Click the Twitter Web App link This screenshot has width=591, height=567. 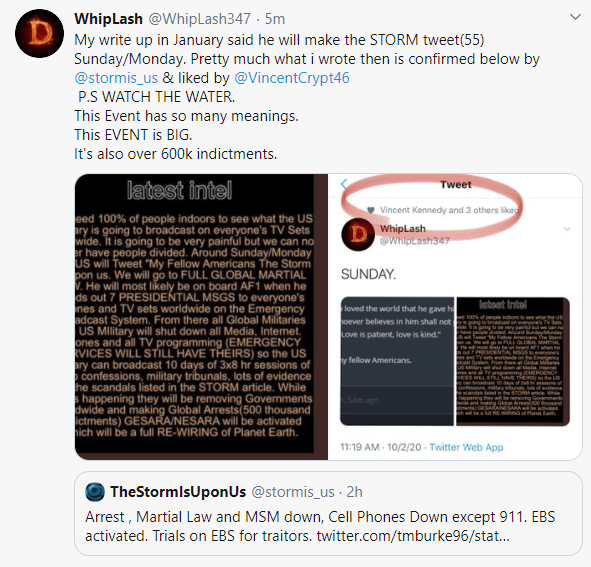[466, 447]
